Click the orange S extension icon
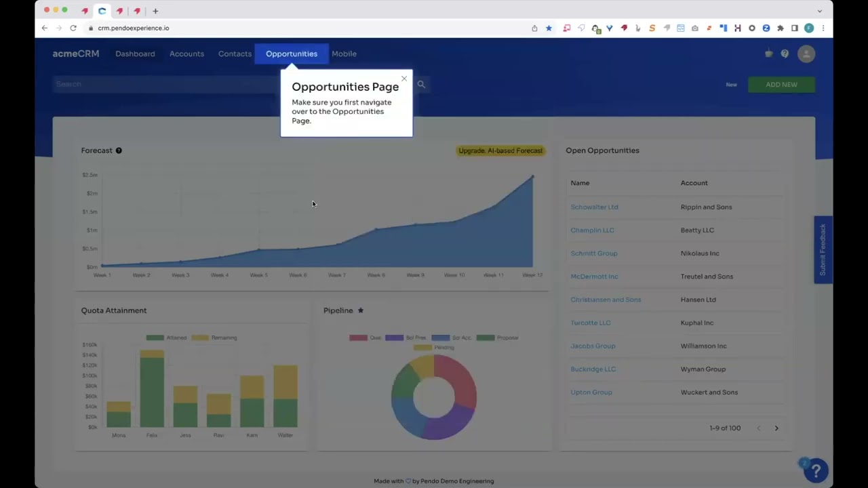The image size is (868, 488). (x=652, y=28)
